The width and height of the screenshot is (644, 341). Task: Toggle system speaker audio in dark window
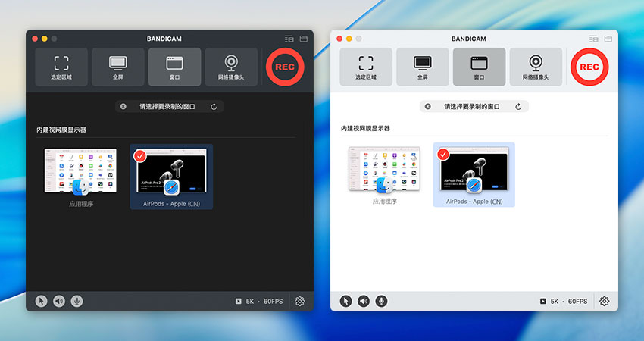(59, 301)
